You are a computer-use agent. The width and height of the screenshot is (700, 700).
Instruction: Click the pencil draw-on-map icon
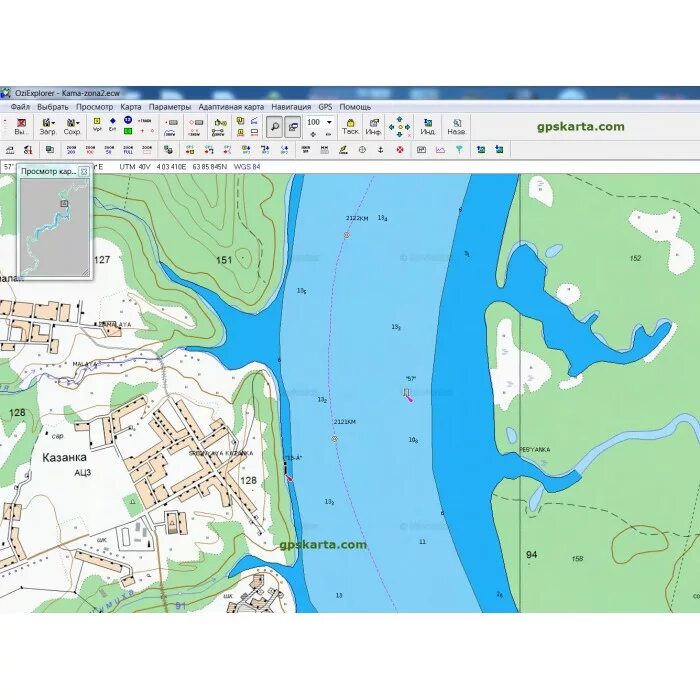343,150
